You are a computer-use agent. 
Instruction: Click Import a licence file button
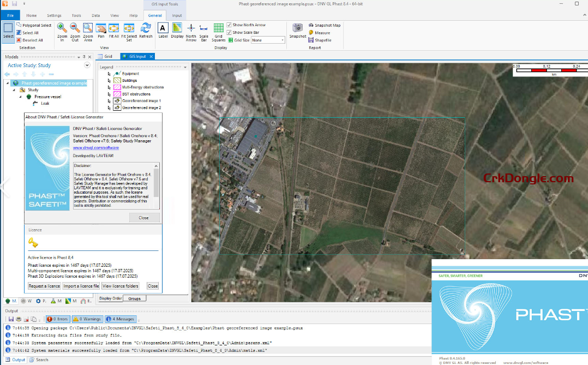coord(81,286)
